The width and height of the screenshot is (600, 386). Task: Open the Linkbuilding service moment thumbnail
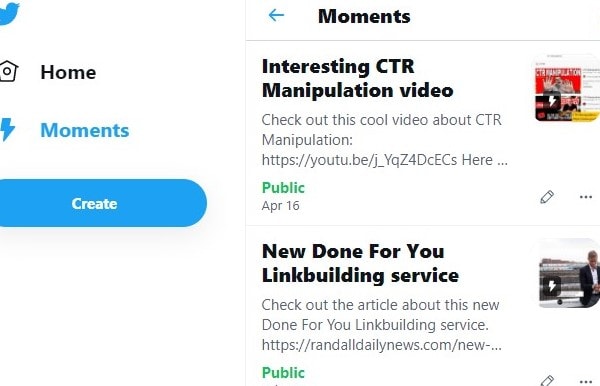coord(567,273)
